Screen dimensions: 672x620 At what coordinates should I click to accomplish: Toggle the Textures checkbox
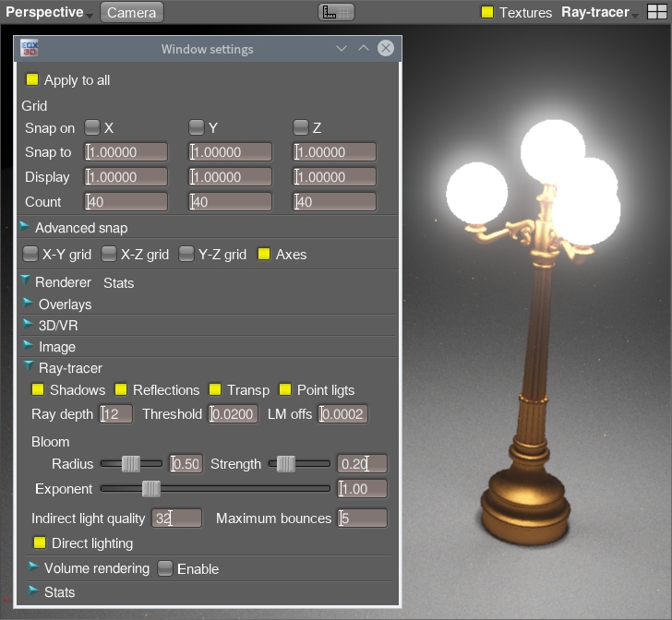[x=487, y=13]
